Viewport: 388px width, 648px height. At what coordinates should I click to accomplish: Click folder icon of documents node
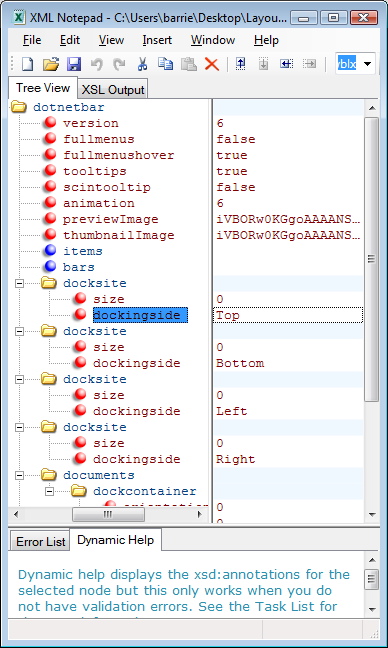click(49, 475)
